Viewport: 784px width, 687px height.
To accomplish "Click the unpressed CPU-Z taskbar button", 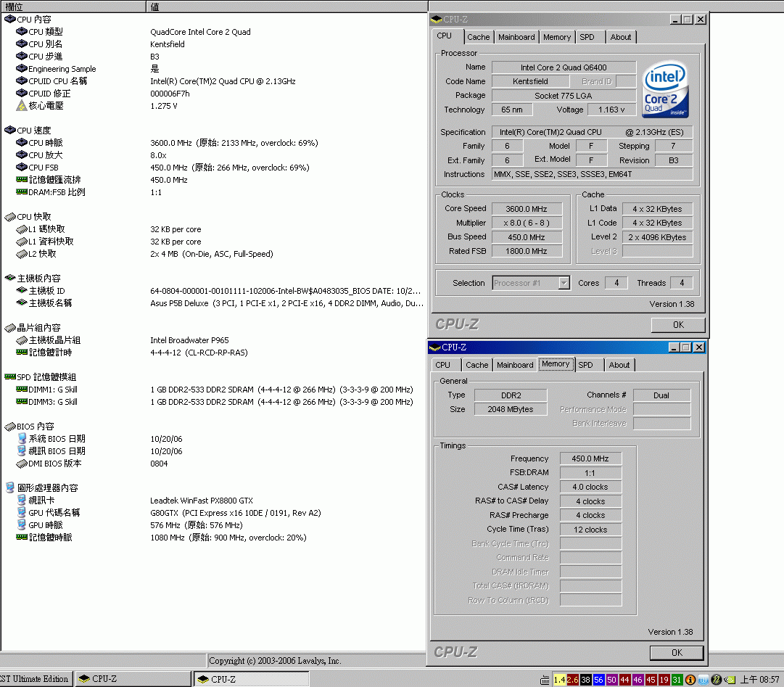I will tap(133, 679).
